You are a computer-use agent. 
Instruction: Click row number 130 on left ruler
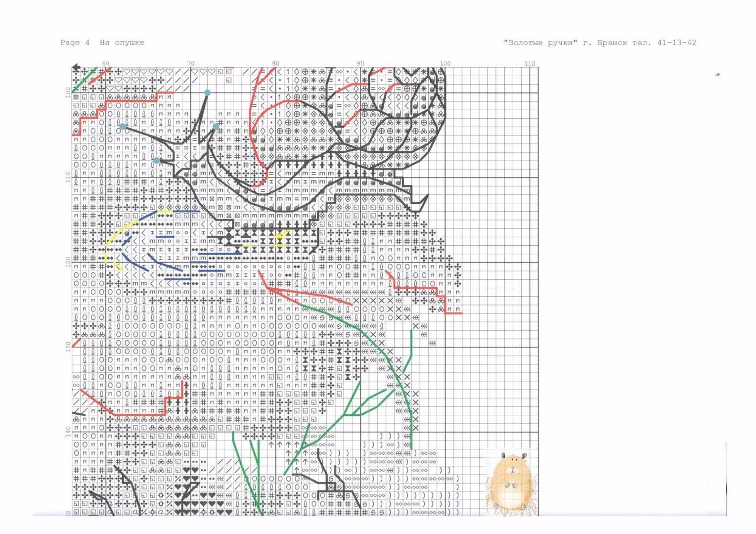point(68,347)
